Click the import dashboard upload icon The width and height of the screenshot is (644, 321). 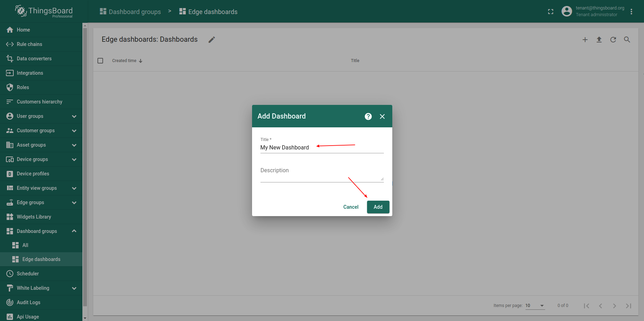(x=599, y=40)
